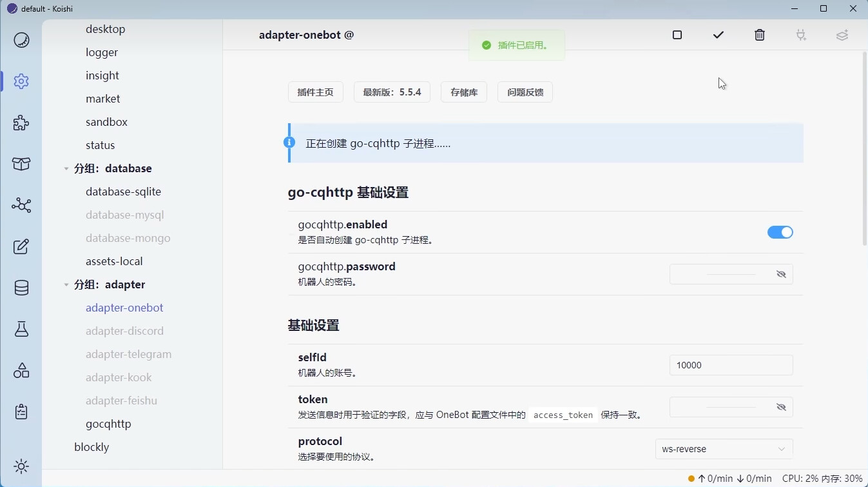Screen dimensions: 868x487
Task: Select the gocqhttp plugin in sidebar
Action: (108, 424)
